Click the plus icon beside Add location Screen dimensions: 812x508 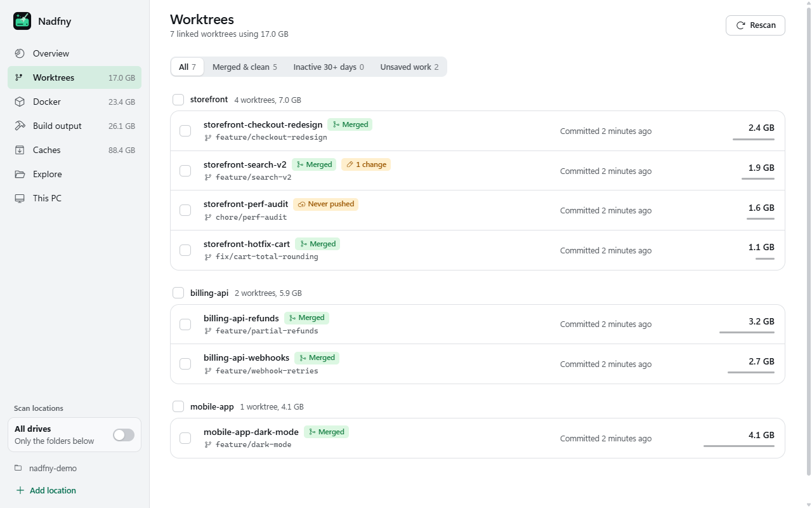20,490
